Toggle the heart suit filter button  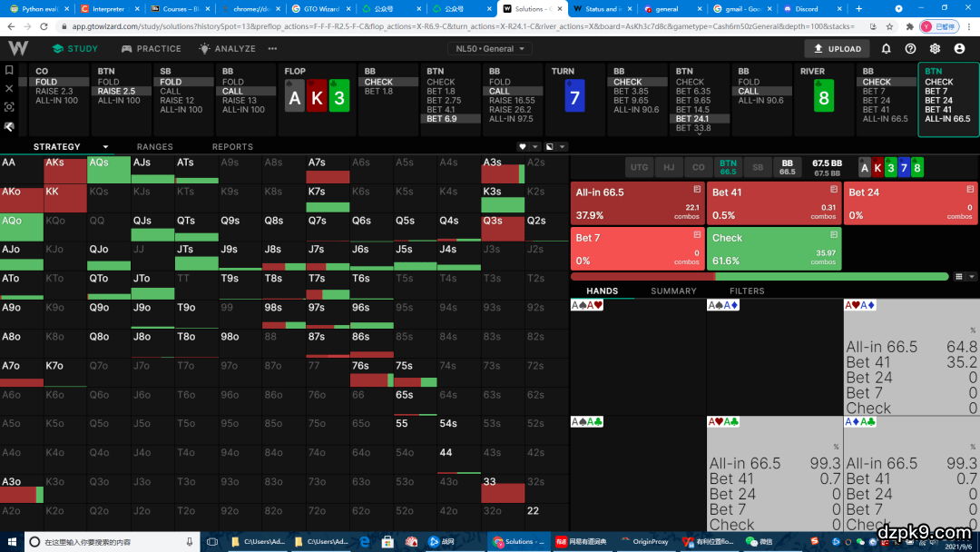[x=523, y=147]
